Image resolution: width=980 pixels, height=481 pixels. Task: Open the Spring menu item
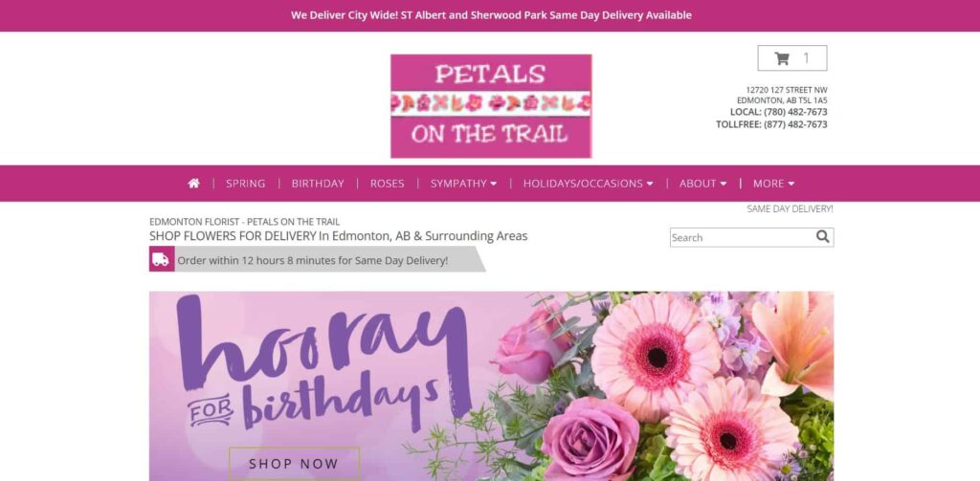coord(246,183)
